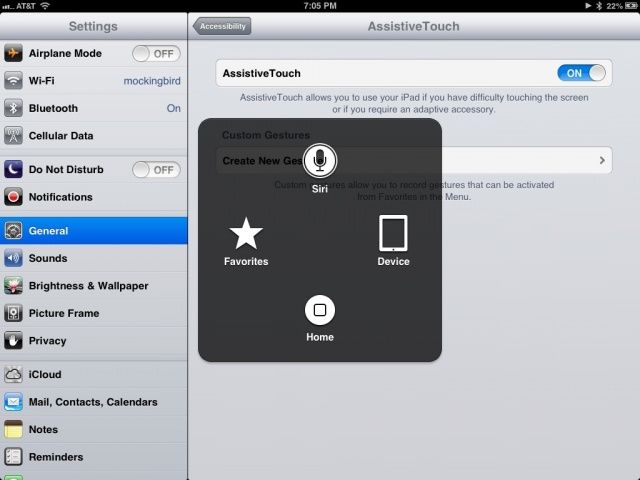Click the Sounds speaker icon

[13, 258]
